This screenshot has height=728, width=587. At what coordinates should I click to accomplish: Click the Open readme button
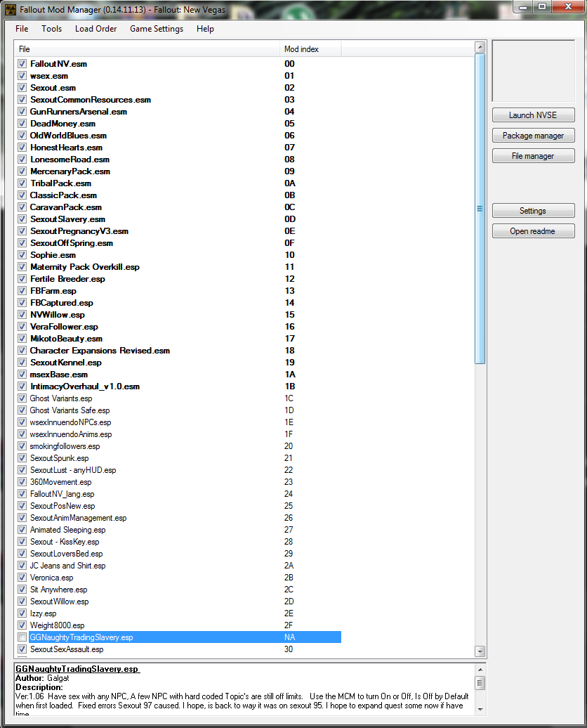(533, 231)
